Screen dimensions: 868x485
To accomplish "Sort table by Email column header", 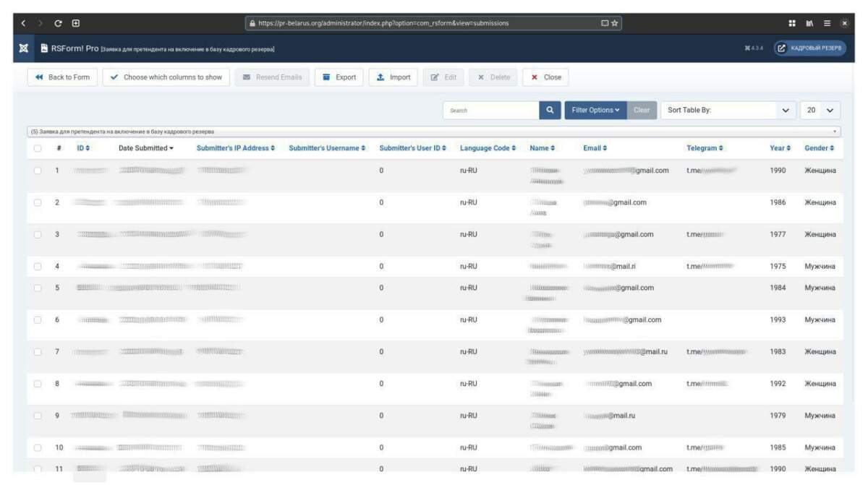I will pos(595,148).
